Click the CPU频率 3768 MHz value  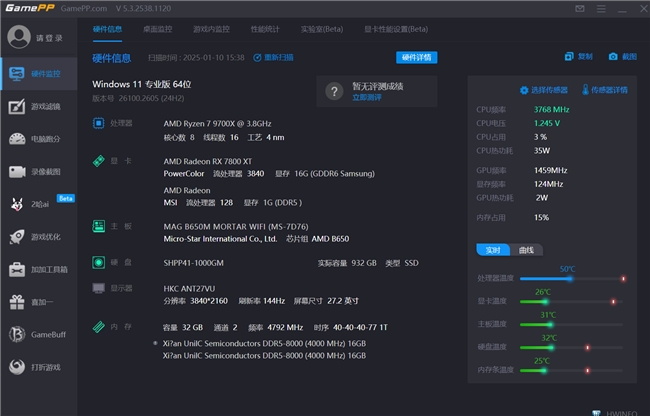click(551, 109)
